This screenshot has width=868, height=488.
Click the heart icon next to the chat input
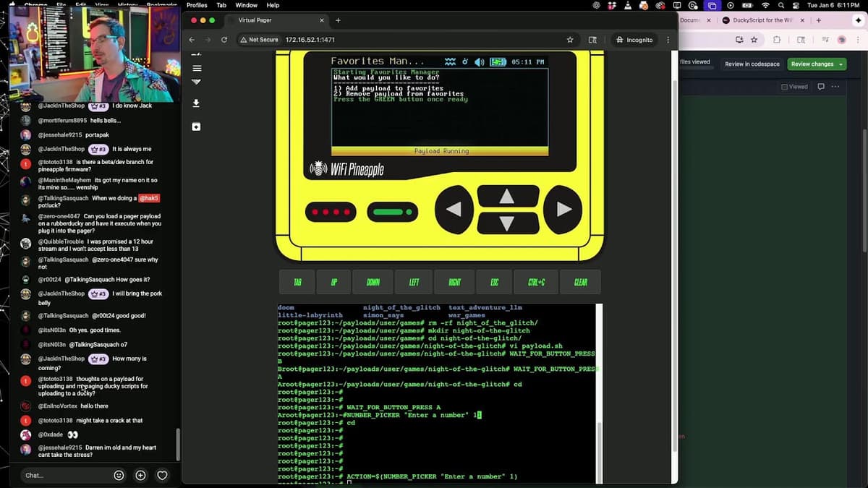[x=162, y=475]
